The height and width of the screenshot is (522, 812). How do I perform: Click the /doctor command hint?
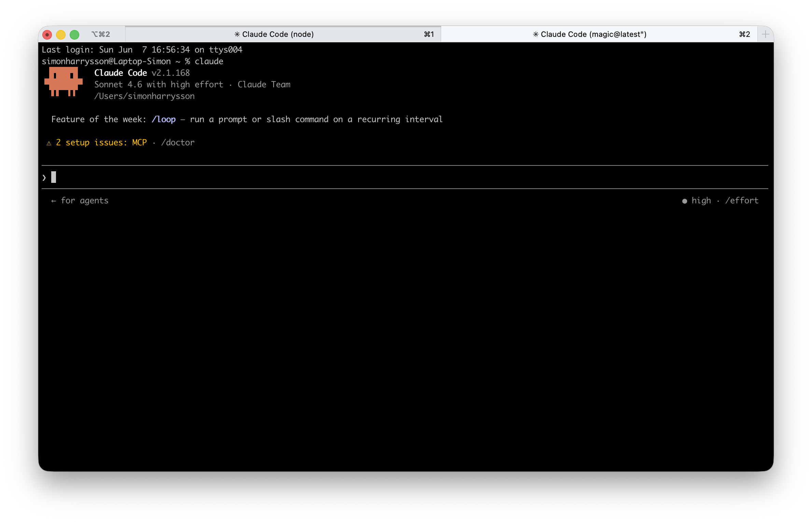click(x=178, y=142)
